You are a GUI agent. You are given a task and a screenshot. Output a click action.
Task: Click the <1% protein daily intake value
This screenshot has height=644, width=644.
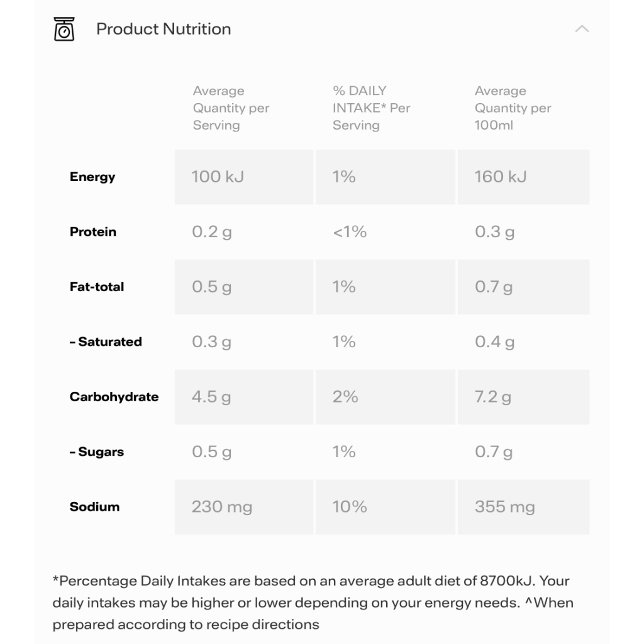350,231
